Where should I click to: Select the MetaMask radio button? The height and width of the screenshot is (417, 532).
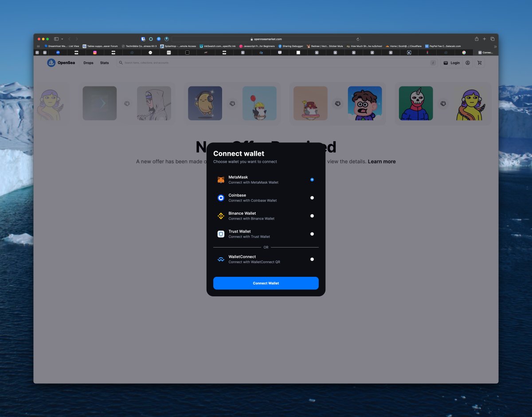312,180
